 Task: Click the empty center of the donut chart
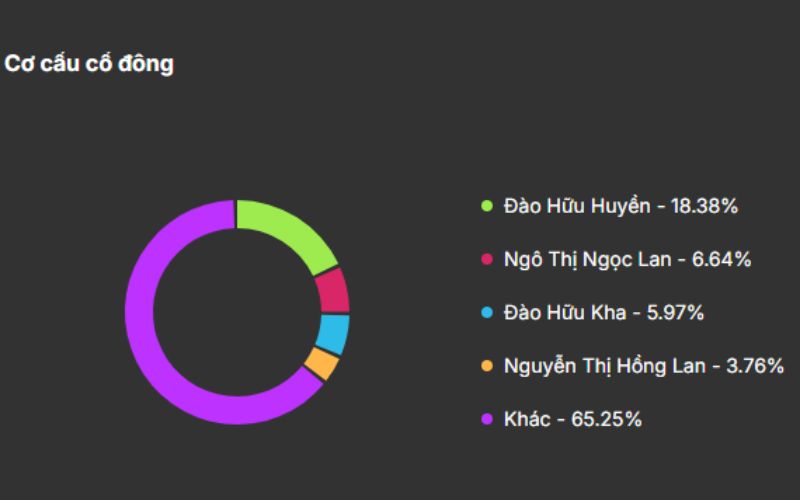237,312
